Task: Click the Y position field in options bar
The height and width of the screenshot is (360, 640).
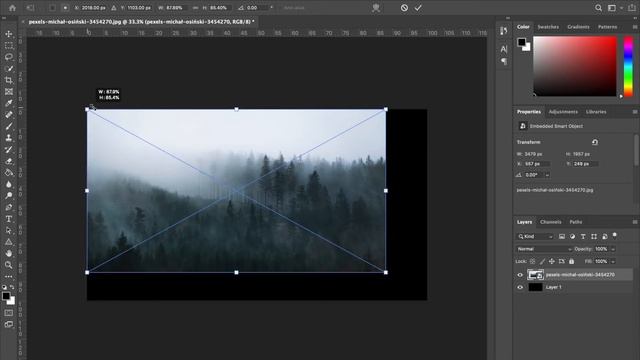Action: (x=140, y=8)
